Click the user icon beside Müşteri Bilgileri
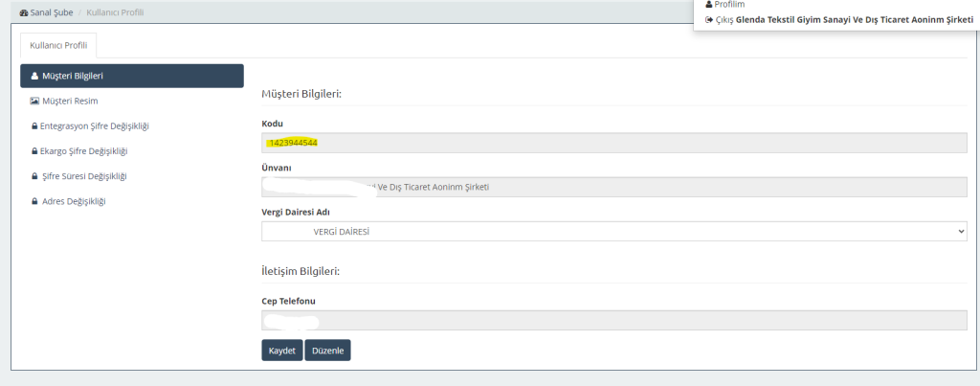Screen dimensions: 980x386 click(x=34, y=77)
